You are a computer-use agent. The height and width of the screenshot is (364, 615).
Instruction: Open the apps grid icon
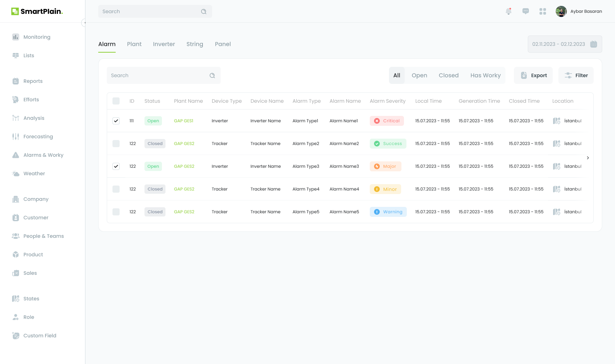[543, 11]
